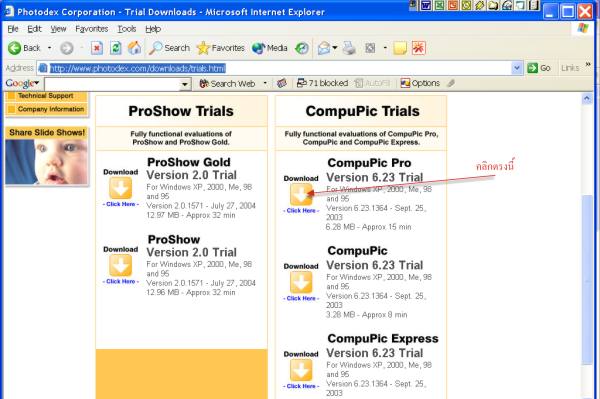This screenshot has height=399, width=600.
Task: Open the File menu
Action: (x=13, y=29)
